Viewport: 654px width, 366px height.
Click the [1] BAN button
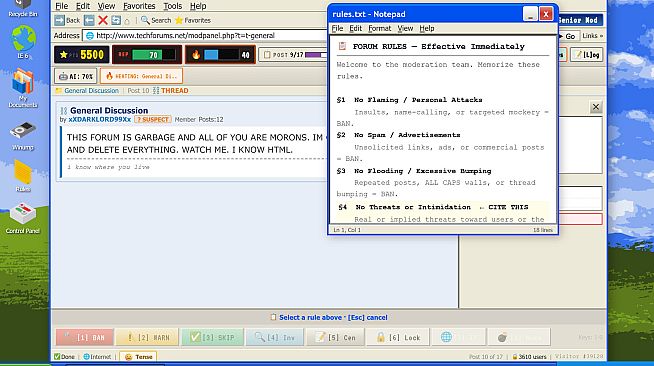click(85, 337)
